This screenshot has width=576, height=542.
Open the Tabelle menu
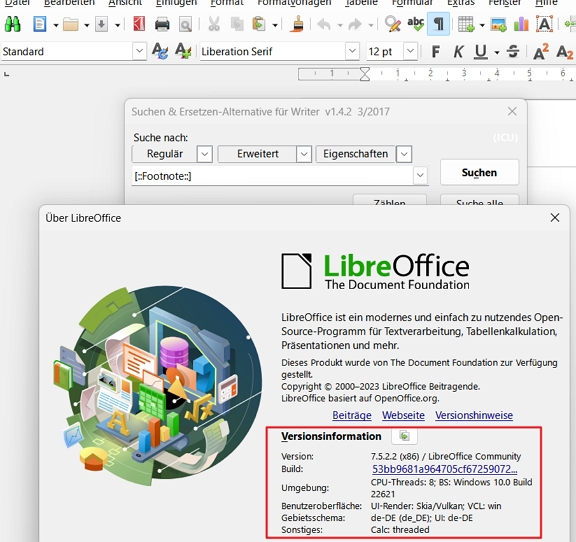click(361, 2)
